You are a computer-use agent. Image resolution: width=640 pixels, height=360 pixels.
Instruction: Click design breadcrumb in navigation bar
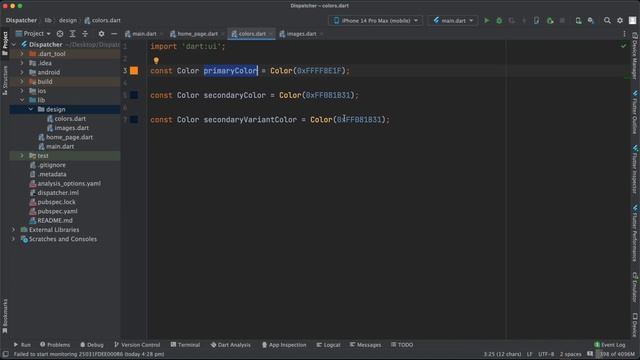click(68, 20)
